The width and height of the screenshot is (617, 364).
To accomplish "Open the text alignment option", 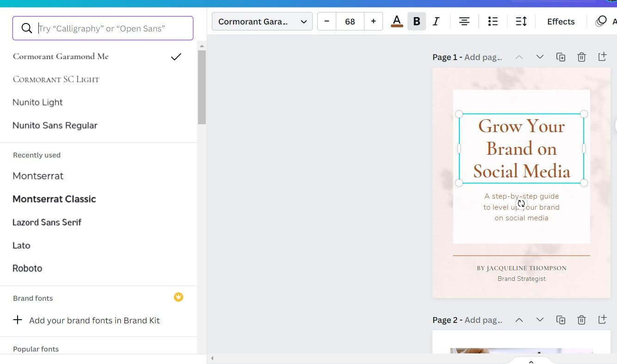I will tap(464, 21).
